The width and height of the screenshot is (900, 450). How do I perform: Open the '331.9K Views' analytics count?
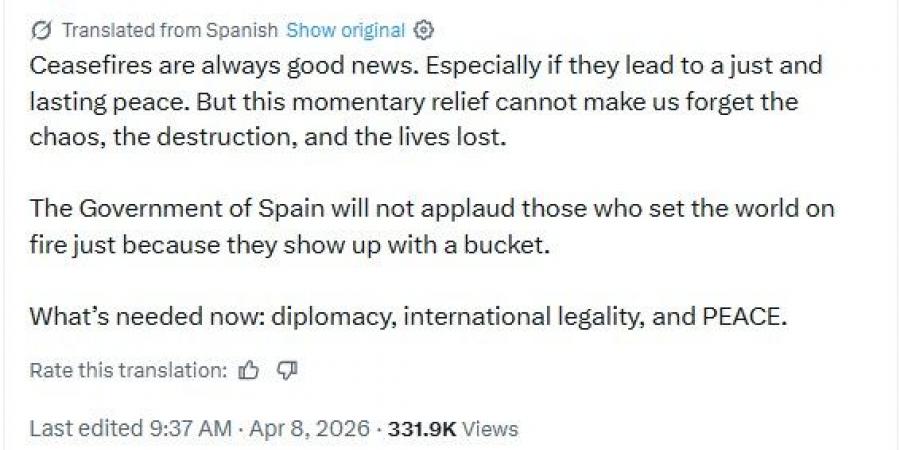[453, 429]
